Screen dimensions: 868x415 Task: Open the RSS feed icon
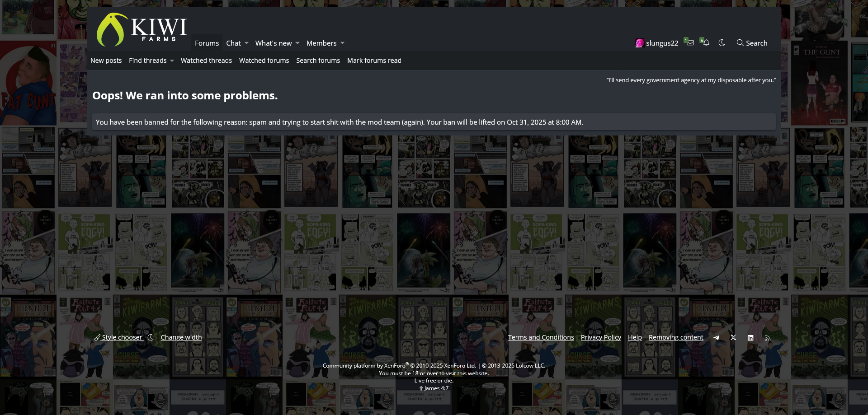coord(767,338)
